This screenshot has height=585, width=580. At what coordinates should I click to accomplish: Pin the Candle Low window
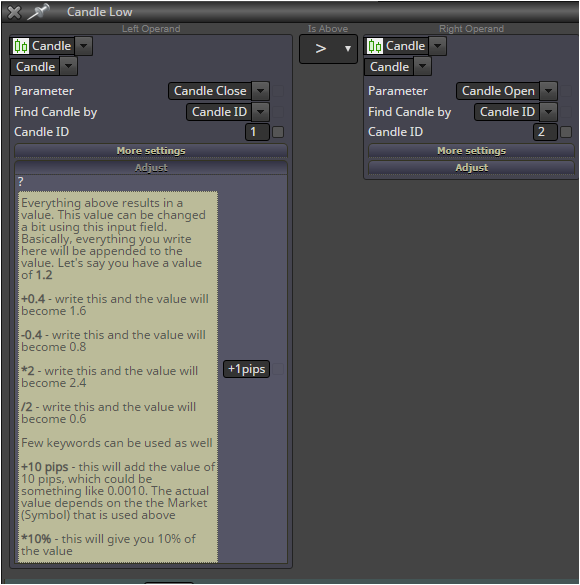[39, 12]
